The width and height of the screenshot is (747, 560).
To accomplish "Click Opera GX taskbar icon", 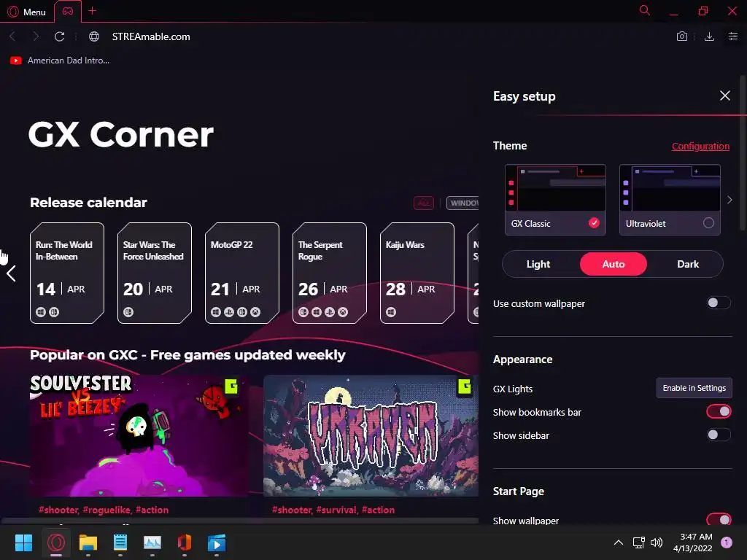I will 55,542.
